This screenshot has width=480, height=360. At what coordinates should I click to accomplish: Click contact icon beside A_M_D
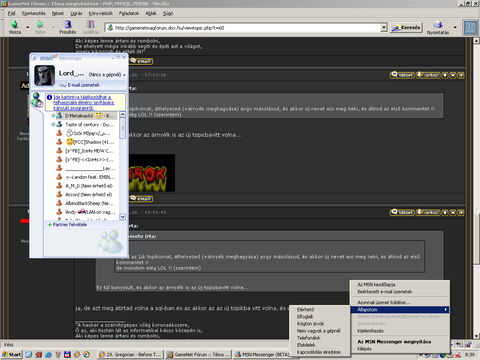(x=59, y=186)
